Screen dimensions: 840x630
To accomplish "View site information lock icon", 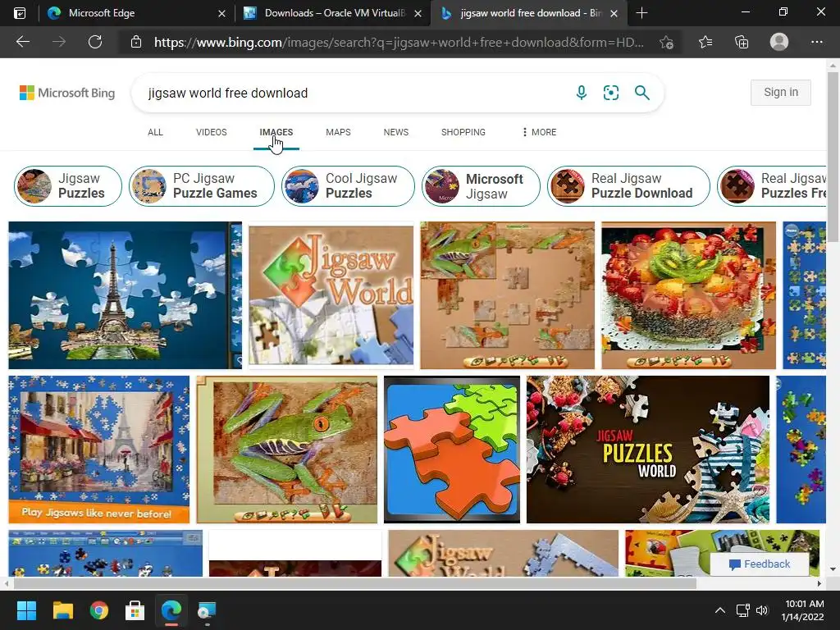I will [x=136, y=42].
